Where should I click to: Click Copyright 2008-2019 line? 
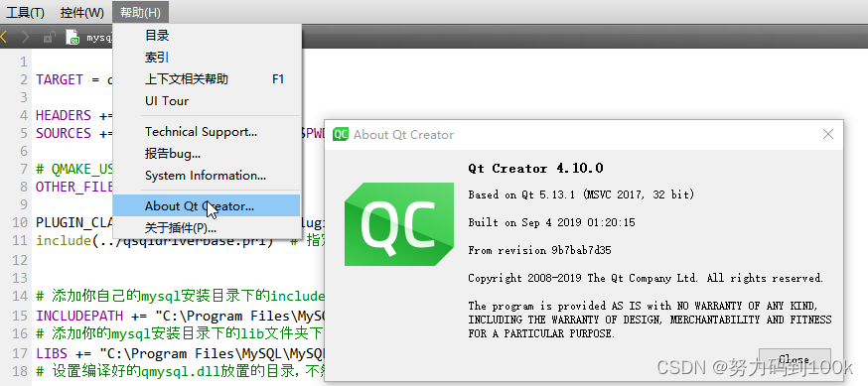(x=646, y=278)
